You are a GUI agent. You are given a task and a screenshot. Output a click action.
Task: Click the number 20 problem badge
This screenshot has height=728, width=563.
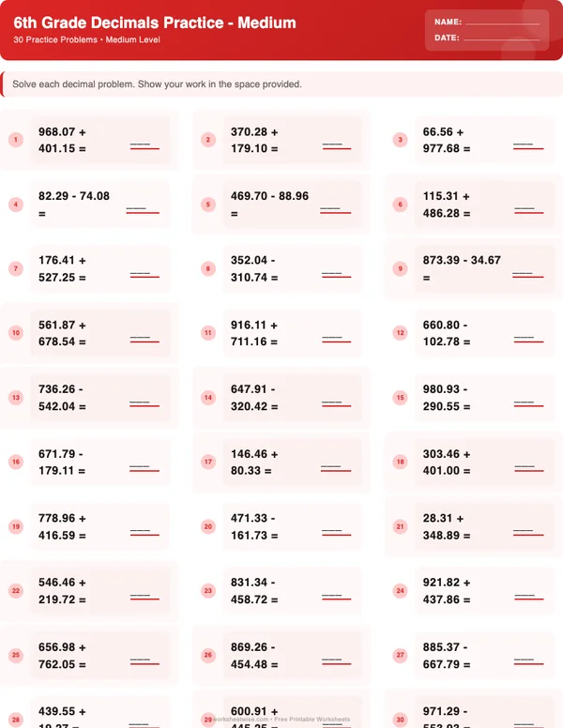coord(208,526)
